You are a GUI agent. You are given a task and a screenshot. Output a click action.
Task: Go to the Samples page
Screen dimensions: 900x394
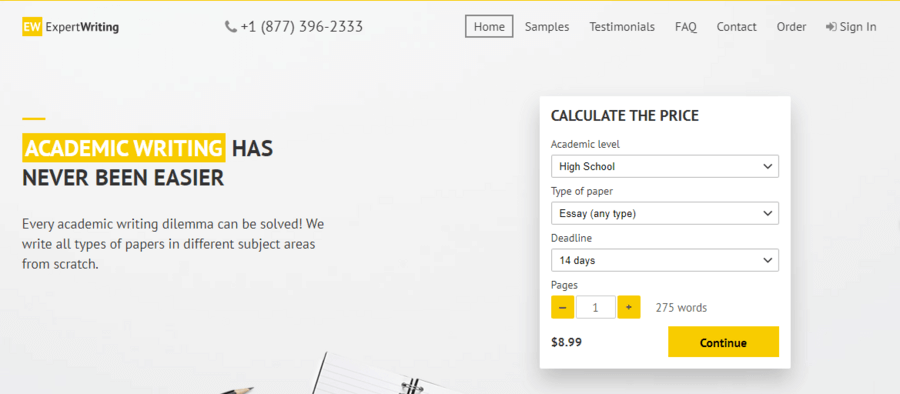click(547, 27)
